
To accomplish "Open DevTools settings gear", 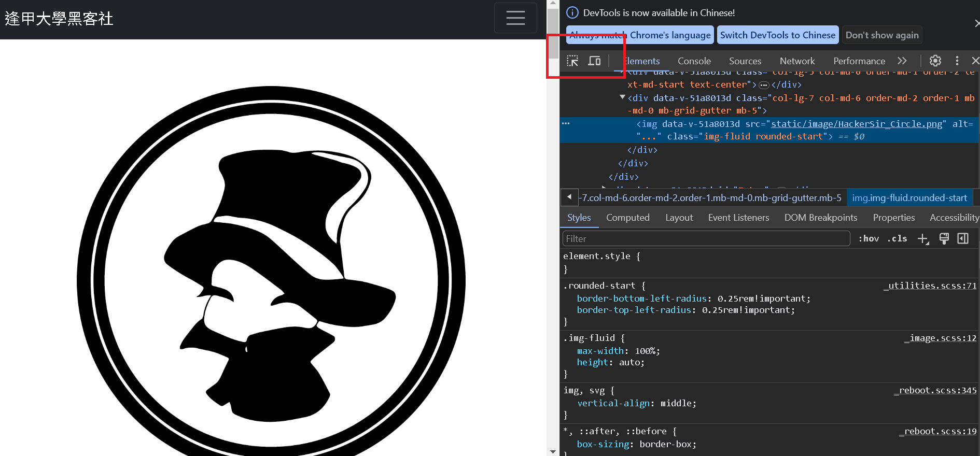I will pos(935,61).
